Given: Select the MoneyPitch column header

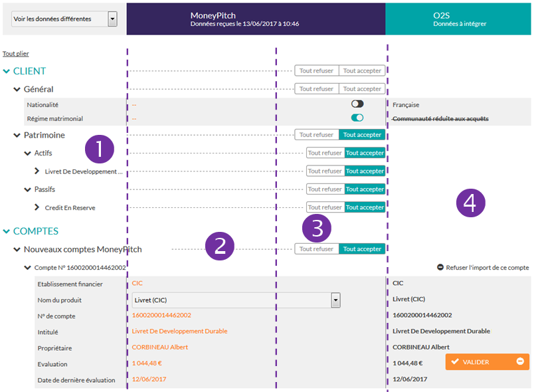Looking at the screenshot, I should [x=255, y=18].
